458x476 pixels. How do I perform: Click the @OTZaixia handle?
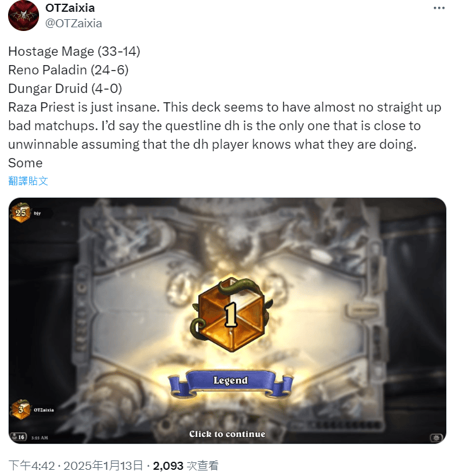74,24
